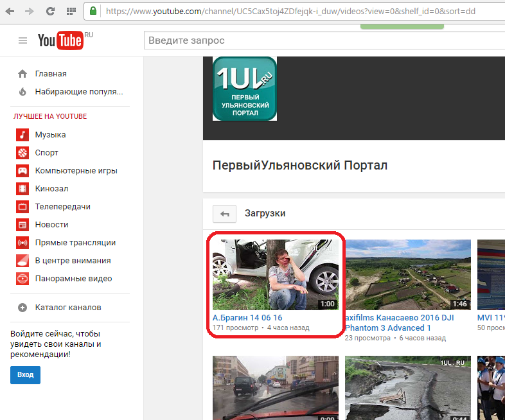
Task: Click '23 просмотра • 6 часов назад' text
Action: click(x=396, y=338)
